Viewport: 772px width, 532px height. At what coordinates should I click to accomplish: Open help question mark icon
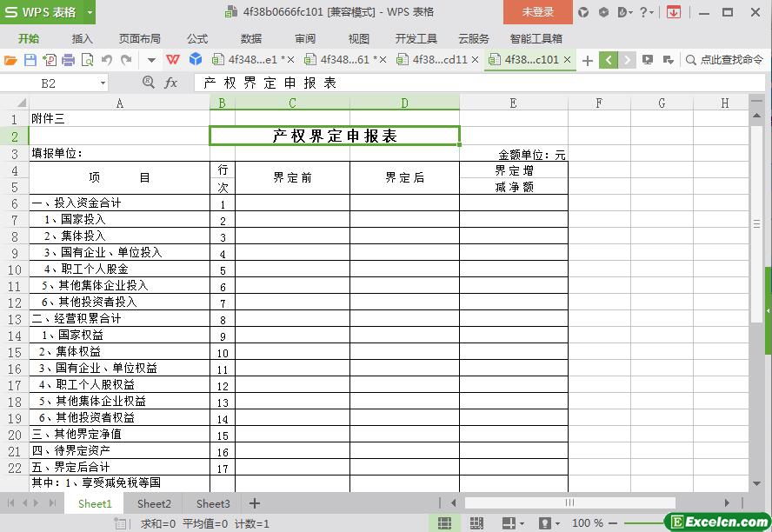click(x=643, y=12)
